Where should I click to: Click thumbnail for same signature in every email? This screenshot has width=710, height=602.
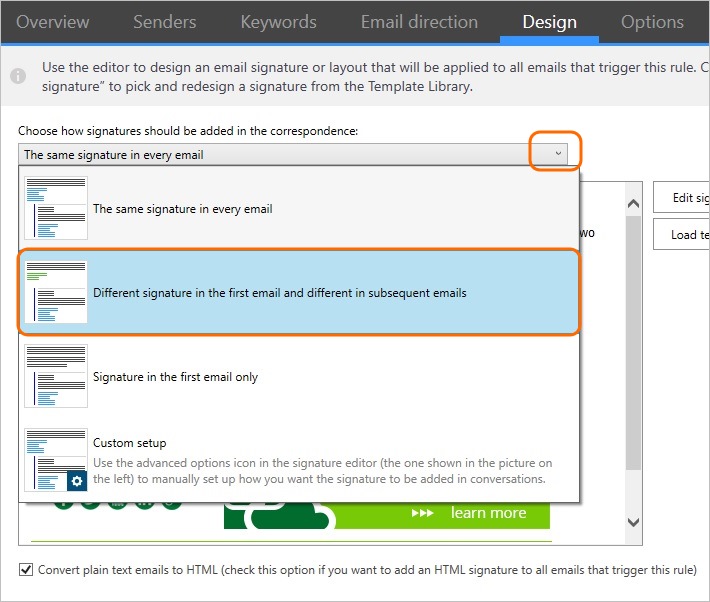click(x=56, y=208)
